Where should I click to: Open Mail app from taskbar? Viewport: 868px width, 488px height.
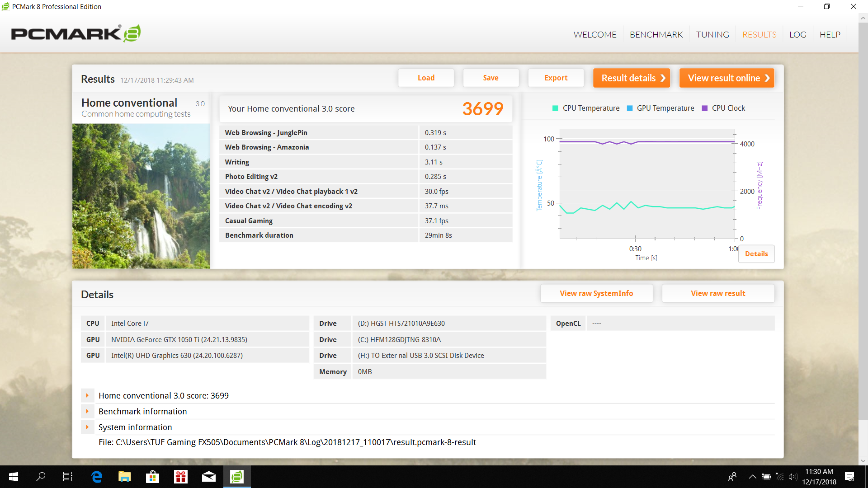tap(209, 477)
